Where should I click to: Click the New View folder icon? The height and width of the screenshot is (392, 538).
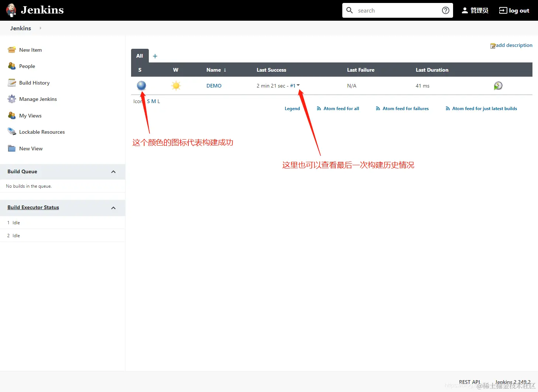pos(12,148)
